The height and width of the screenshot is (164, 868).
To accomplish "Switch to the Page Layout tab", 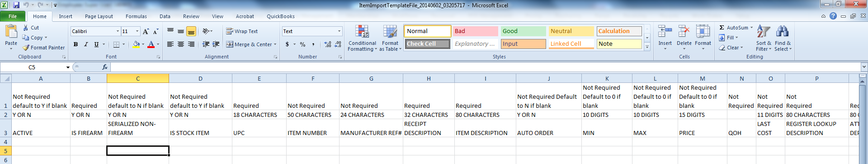I will pyautogui.click(x=99, y=16).
